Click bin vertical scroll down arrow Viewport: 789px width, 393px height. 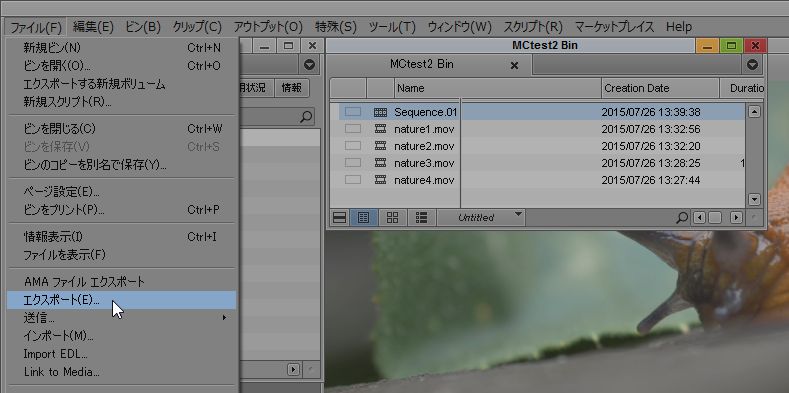753,199
